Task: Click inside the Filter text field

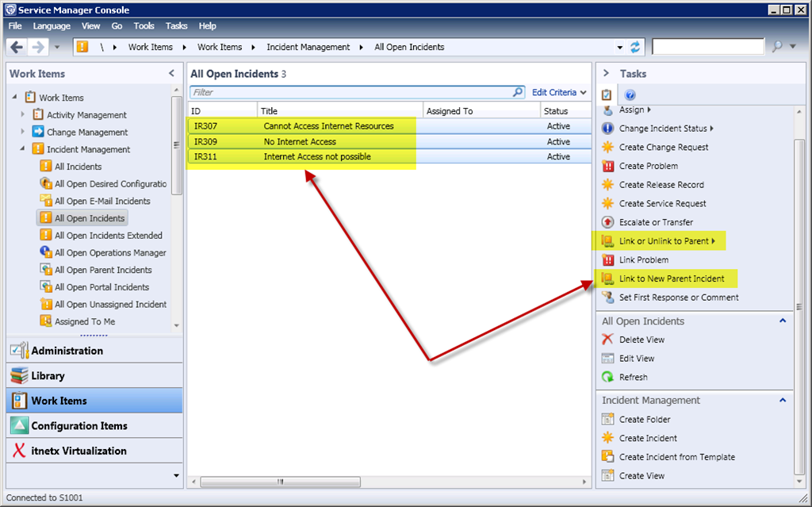Action: click(349, 93)
